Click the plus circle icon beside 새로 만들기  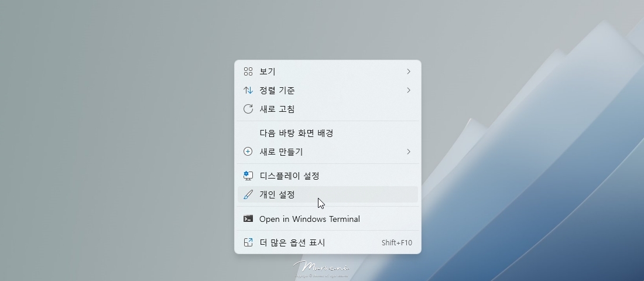[248, 152]
